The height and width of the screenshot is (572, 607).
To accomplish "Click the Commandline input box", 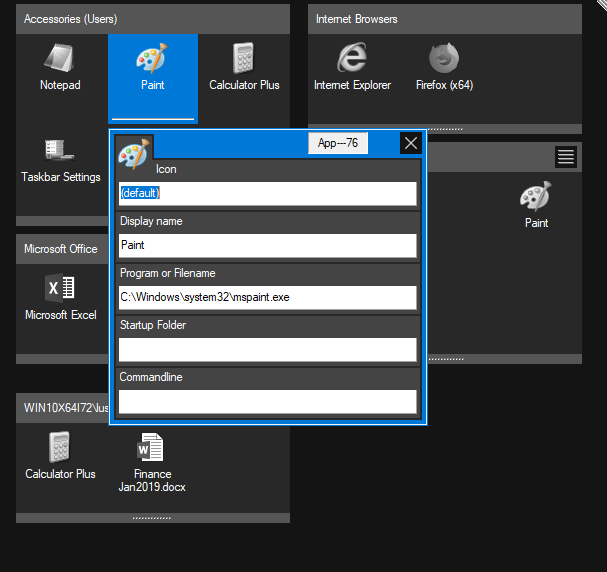I will [267, 401].
